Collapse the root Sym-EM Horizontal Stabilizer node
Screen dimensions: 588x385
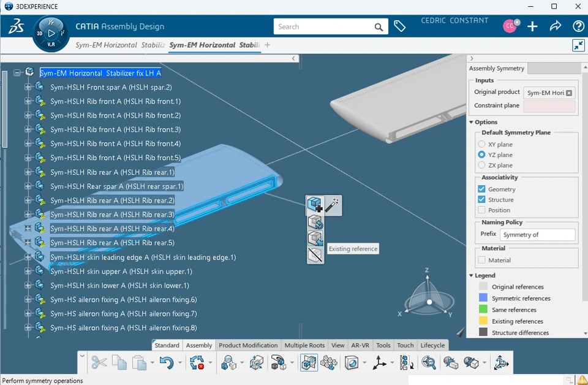pyautogui.click(x=17, y=73)
